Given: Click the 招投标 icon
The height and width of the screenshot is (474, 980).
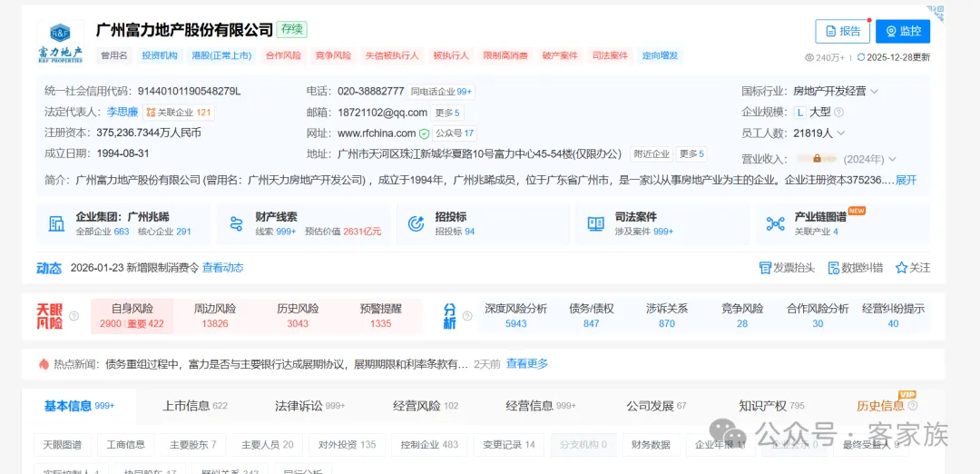Looking at the screenshot, I should pos(416,224).
